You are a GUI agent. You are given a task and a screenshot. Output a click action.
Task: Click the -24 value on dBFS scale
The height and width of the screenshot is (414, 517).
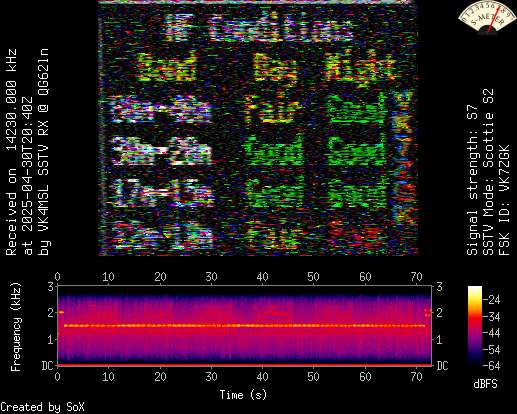[492, 300]
